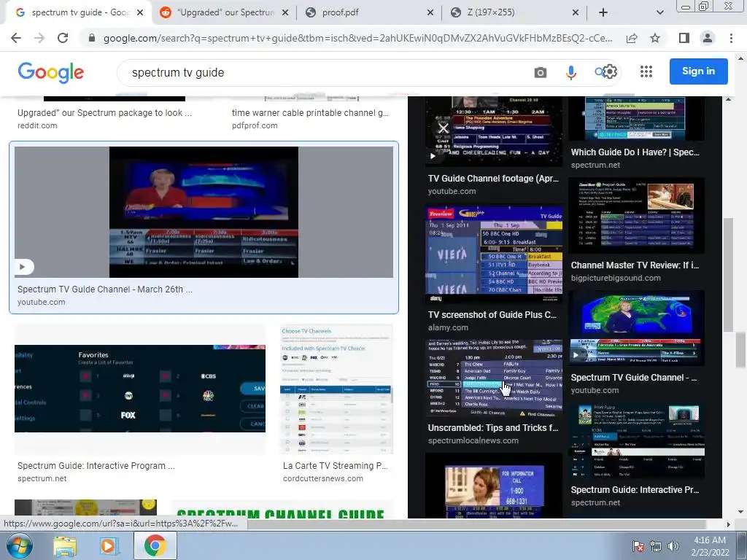Open Spectrum Guide Interactive Program favorites image
The width and height of the screenshot is (747, 560).
point(140,388)
